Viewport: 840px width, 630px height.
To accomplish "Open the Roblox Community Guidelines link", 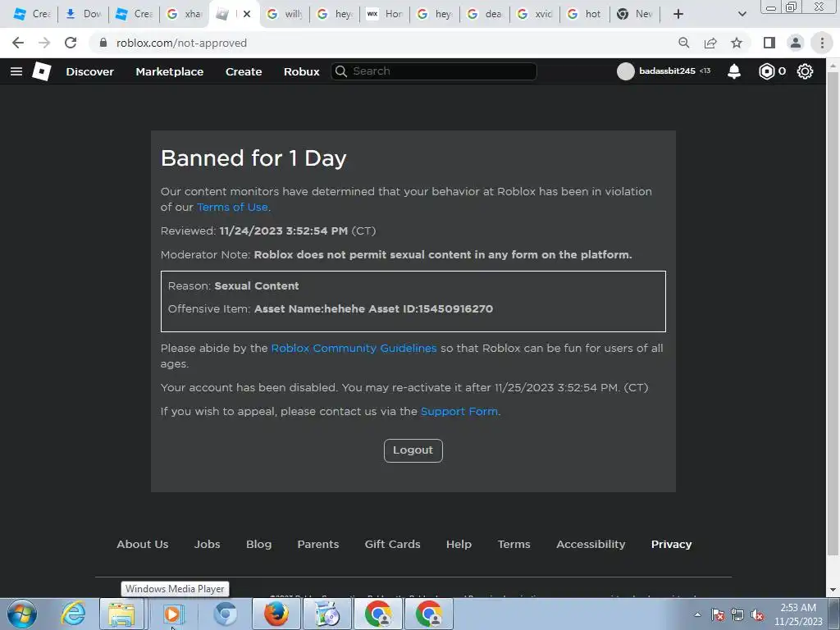I will [354, 348].
